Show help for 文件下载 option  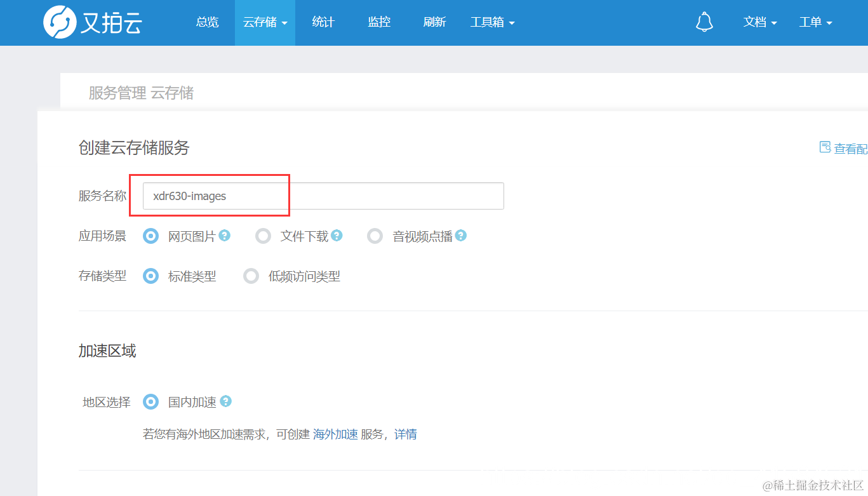click(337, 236)
